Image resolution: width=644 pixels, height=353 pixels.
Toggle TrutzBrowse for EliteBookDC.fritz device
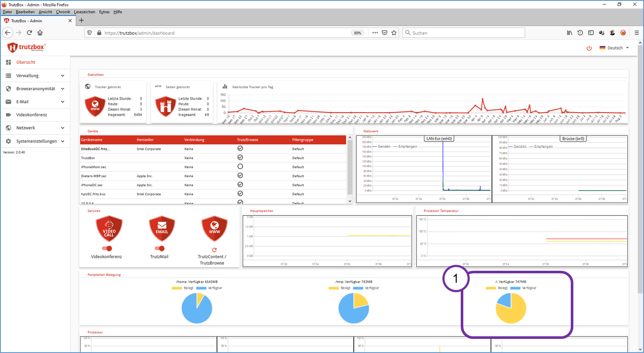(x=240, y=148)
